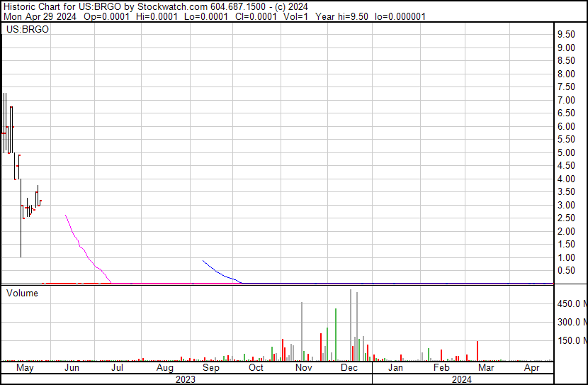588x385 pixels.
Task: Click the red late-February volume bar
Action: coord(477,351)
